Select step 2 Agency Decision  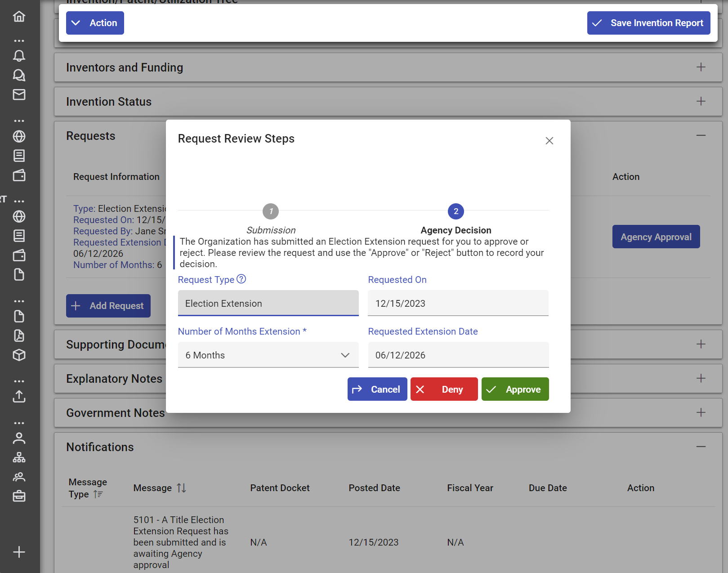pos(456,211)
